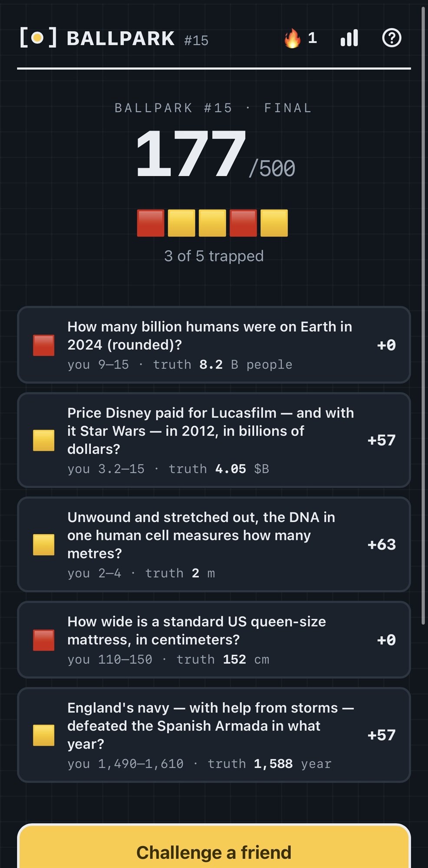Viewport: 428px width, 868px height.
Task: Open the DNA length result card
Action: click(x=214, y=544)
